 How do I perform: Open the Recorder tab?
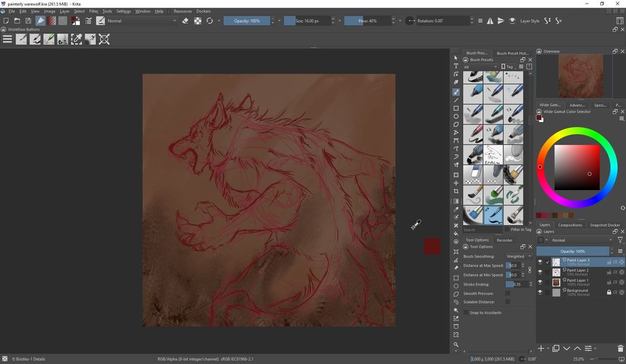505,240
